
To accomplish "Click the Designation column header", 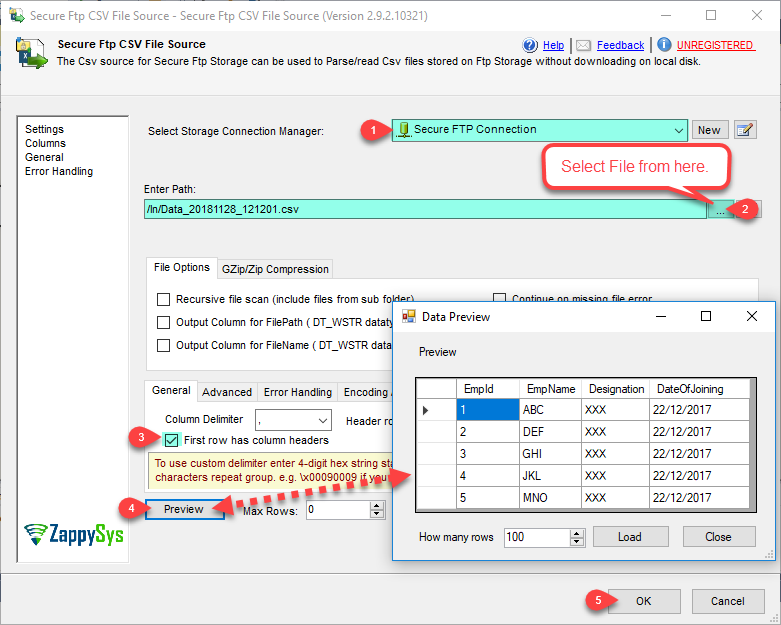I will (x=616, y=389).
